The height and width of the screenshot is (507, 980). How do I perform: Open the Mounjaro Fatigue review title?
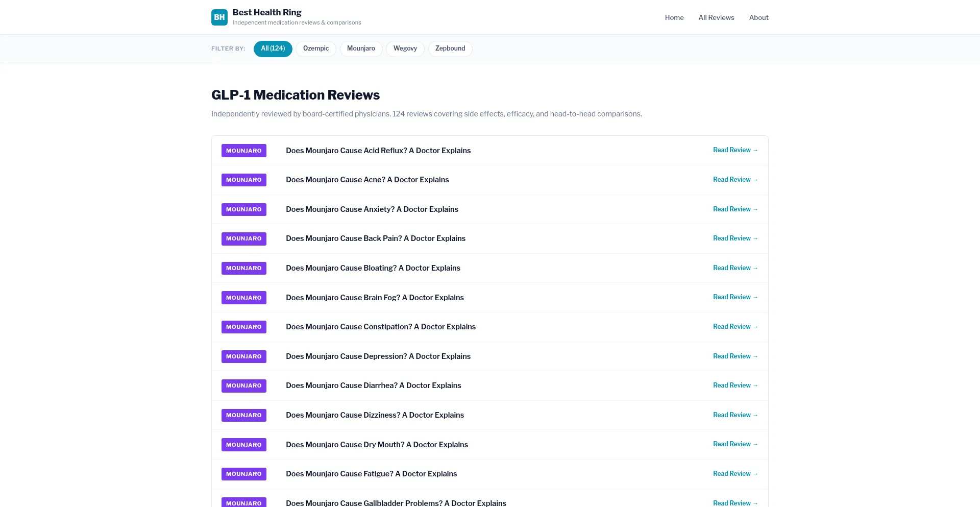tap(372, 474)
